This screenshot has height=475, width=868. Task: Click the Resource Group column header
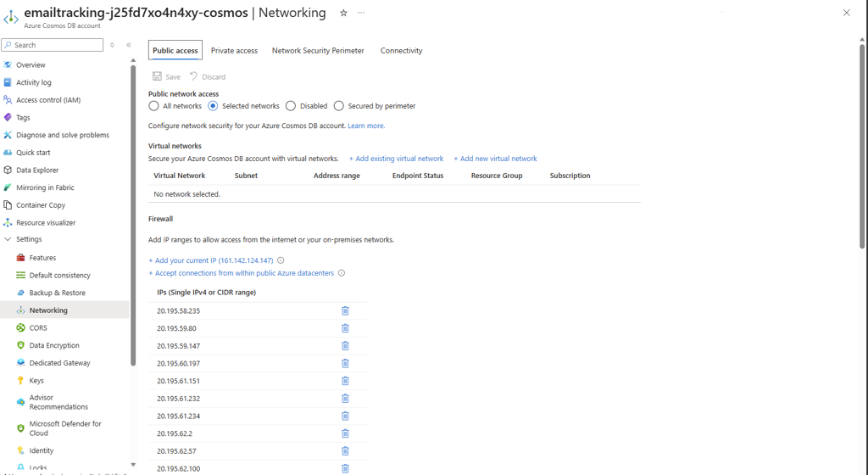click(497, 176)
